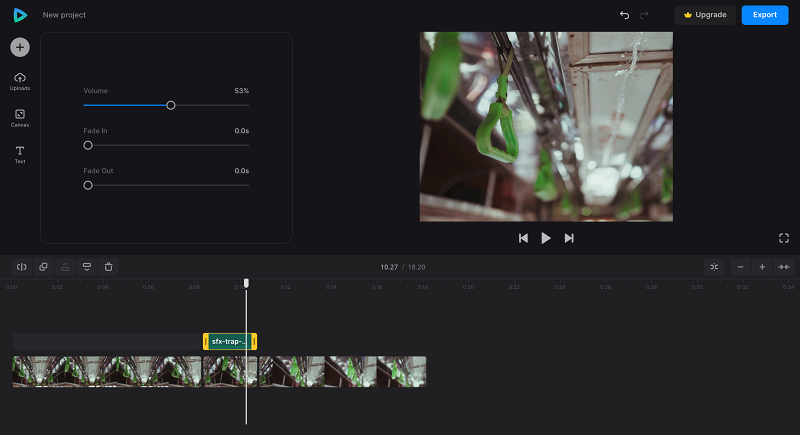
Task: Click the Export button
Action: (765, 15)
